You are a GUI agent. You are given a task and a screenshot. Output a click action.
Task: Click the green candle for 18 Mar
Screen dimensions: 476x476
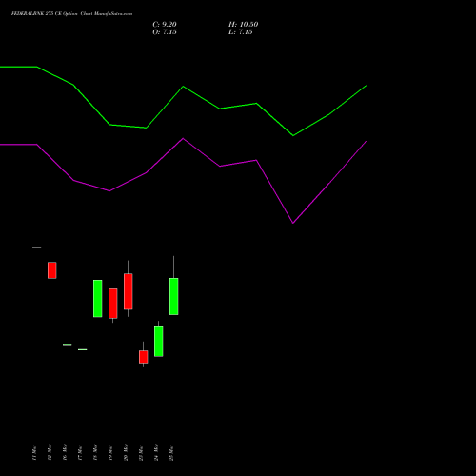98,298
